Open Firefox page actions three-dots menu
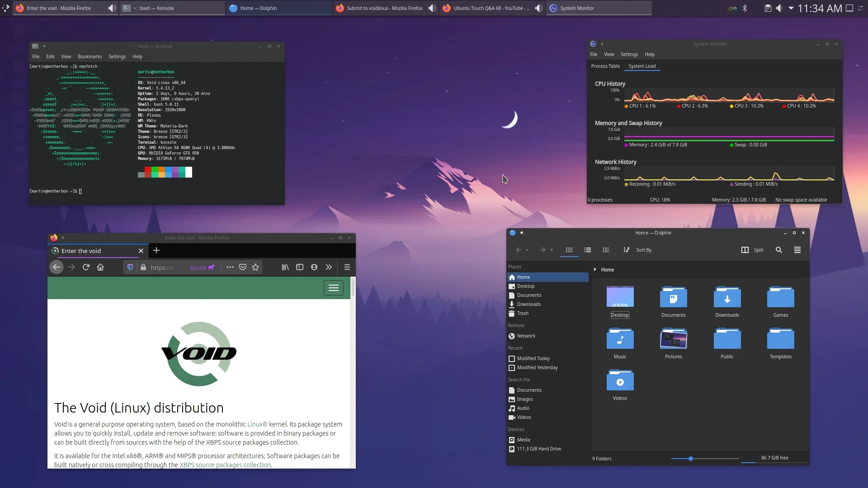Screen dimensions: 868x488 pyautogui.click(x=230, y=267)
